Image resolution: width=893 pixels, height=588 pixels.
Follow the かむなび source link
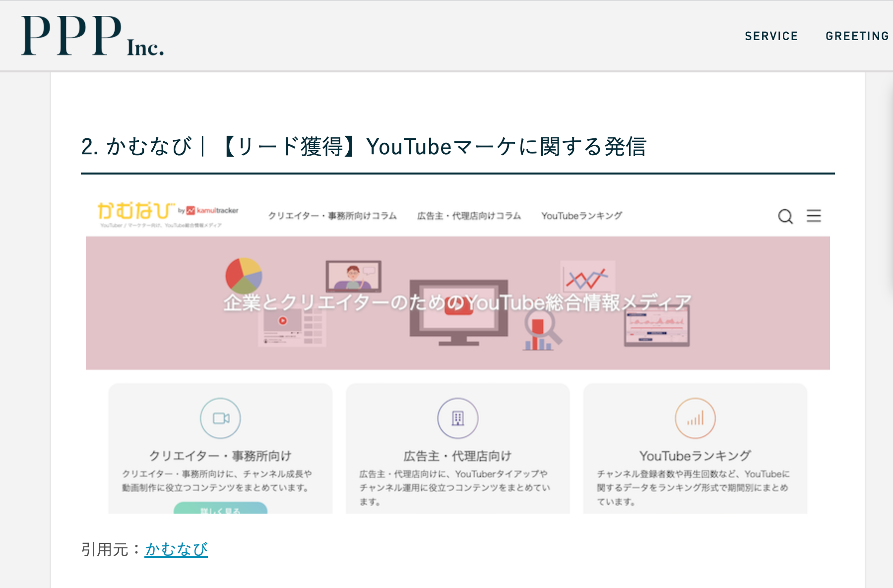click(x=176, y=549)
